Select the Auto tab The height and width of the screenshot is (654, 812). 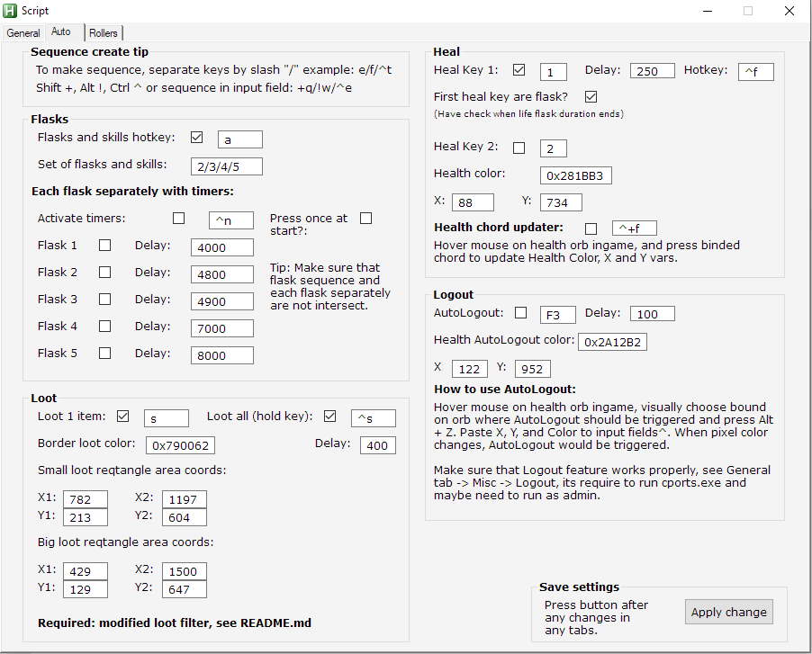click(x=61, y=31)
